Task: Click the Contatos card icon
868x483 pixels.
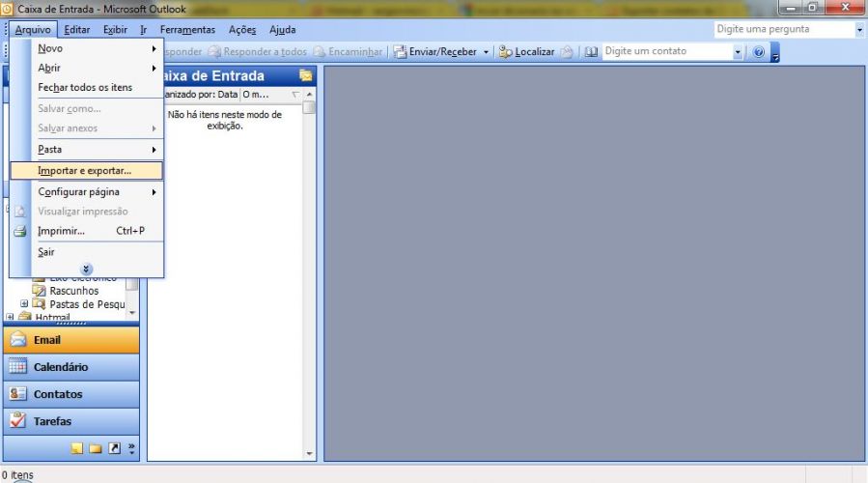Action: [17, 393]
